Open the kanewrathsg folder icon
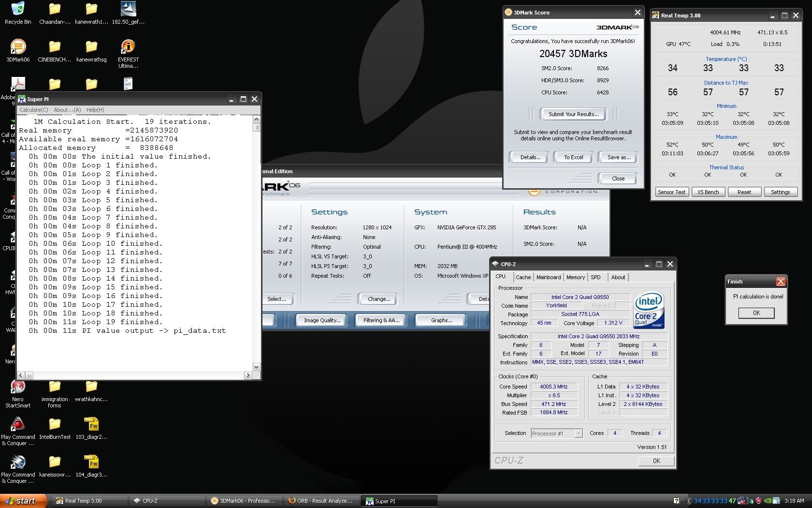Screen dimensions: 812x508 91,46
